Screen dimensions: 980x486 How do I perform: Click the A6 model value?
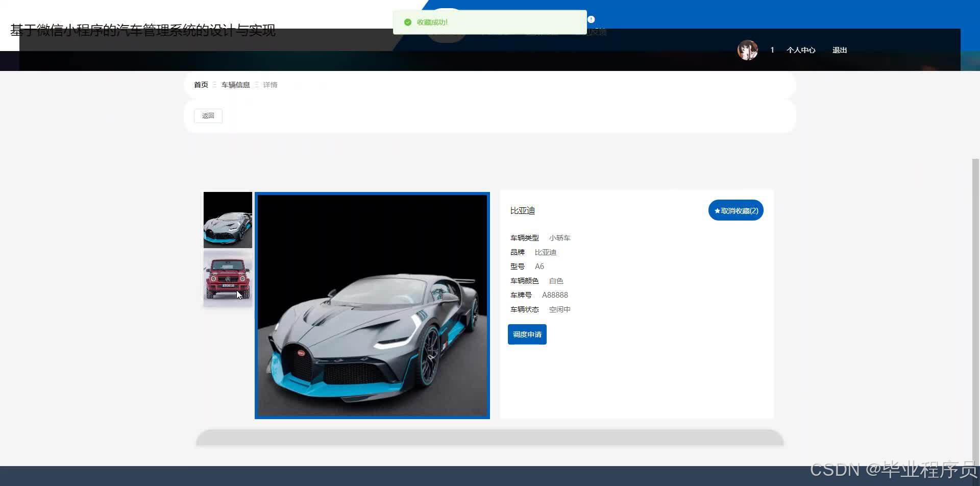point(540,266)
